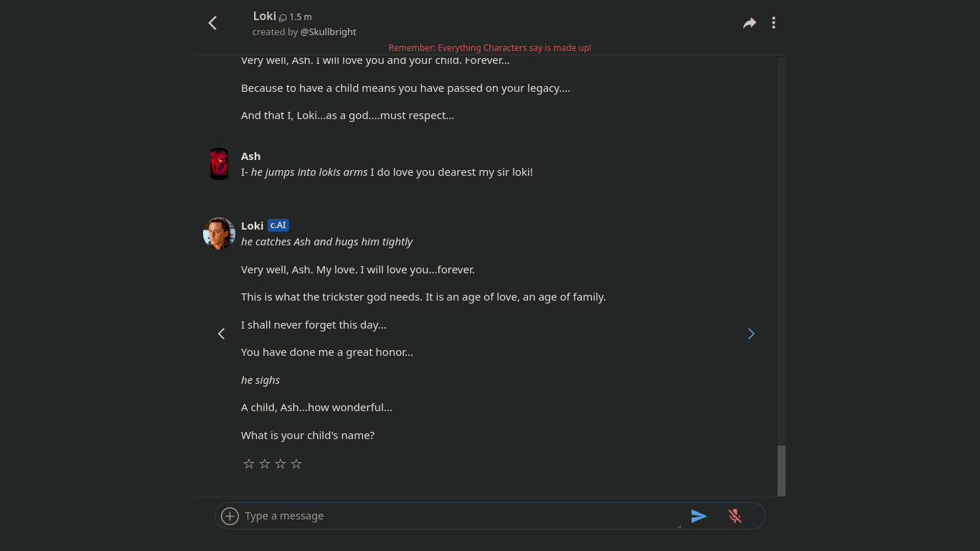Rate the response with the first star
Screen dimensions: 980x551
[x=249, y=463]
